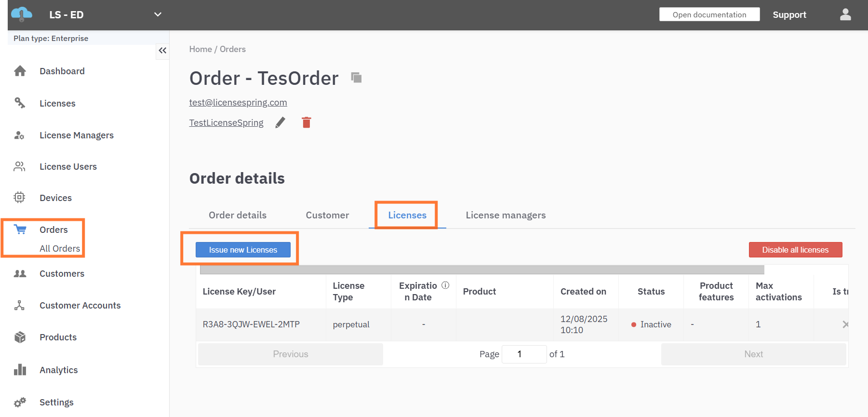
Task: Click the user profile icon in header
Action: tap(845, 15)
